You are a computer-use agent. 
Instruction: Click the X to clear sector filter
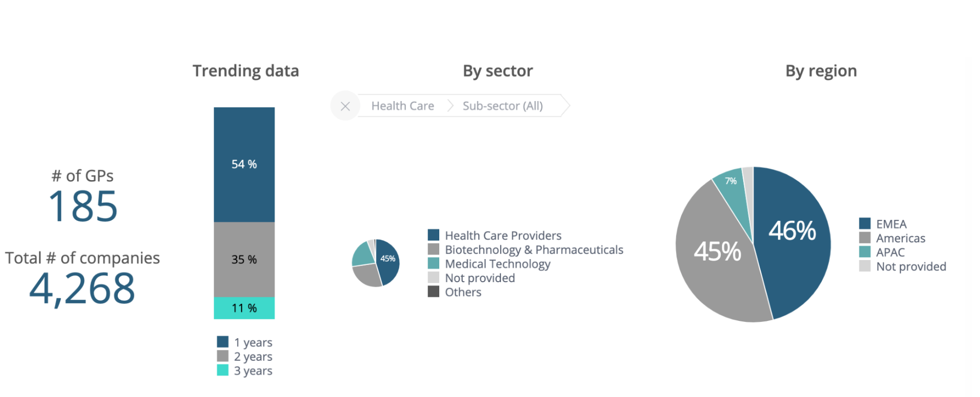pyautogui.click(x=345, y=106)
